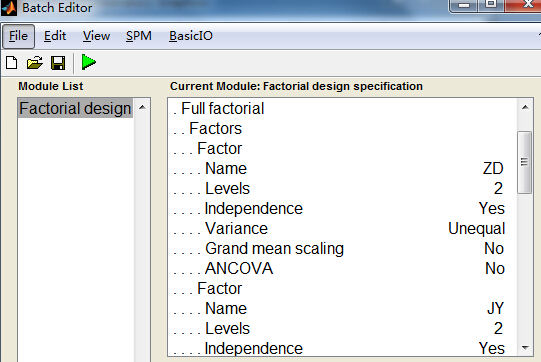
Task: Click the MATLAB logo in title bar
Action: tap(9, 8)
